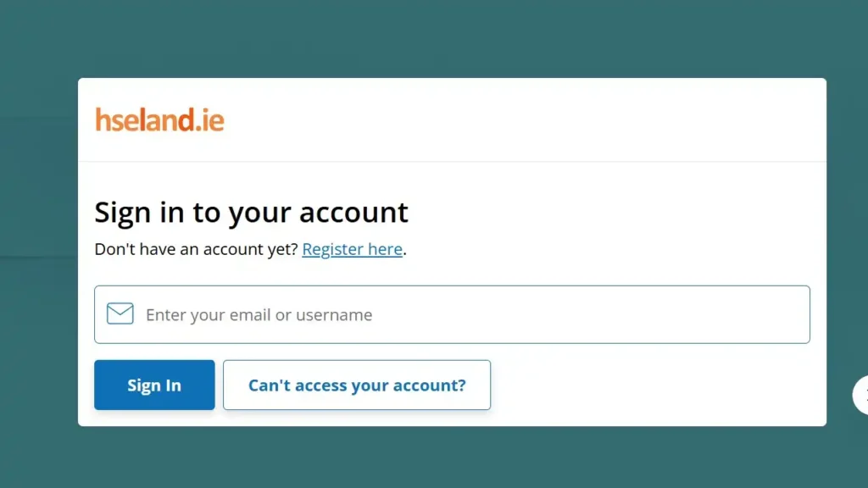
Task: Select the orange hseland.ie brand mark
Action: click(x=159, y=119)
